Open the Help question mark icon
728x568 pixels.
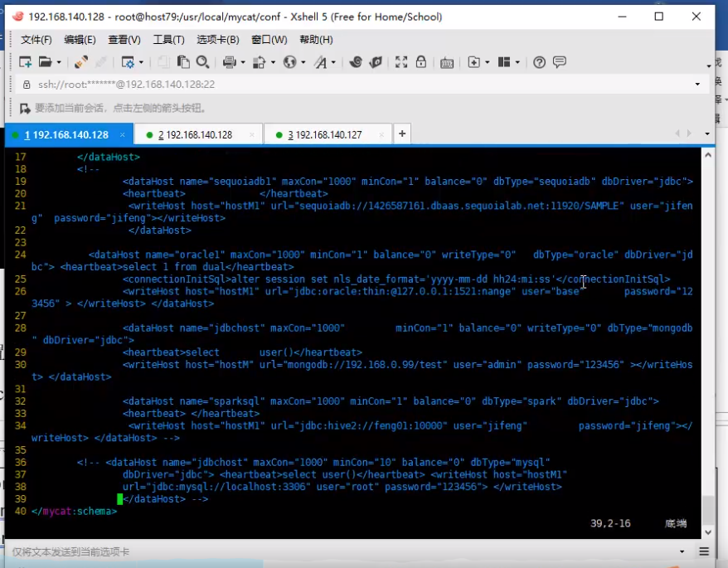coord(539,61)
